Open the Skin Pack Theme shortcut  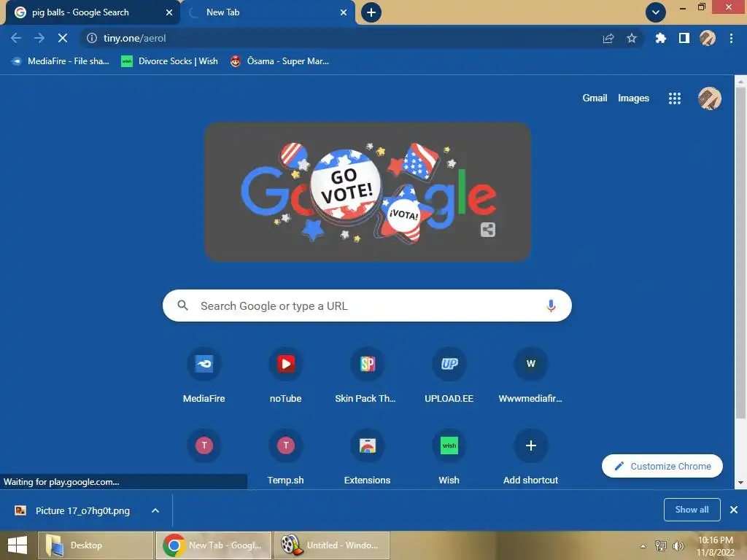368,376
